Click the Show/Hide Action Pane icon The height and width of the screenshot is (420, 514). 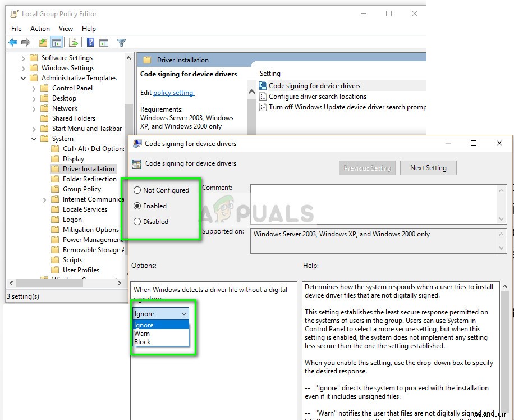click(x=104, y=42)
